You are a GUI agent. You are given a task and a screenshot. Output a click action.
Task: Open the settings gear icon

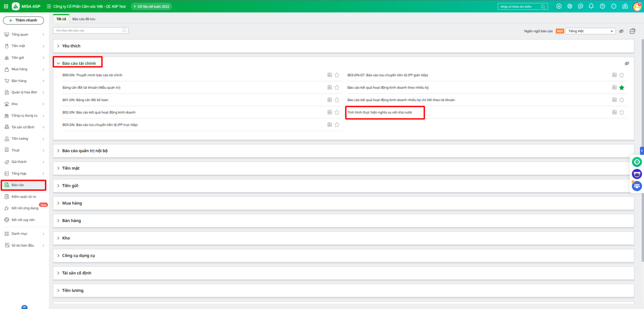tap(570, 6)
